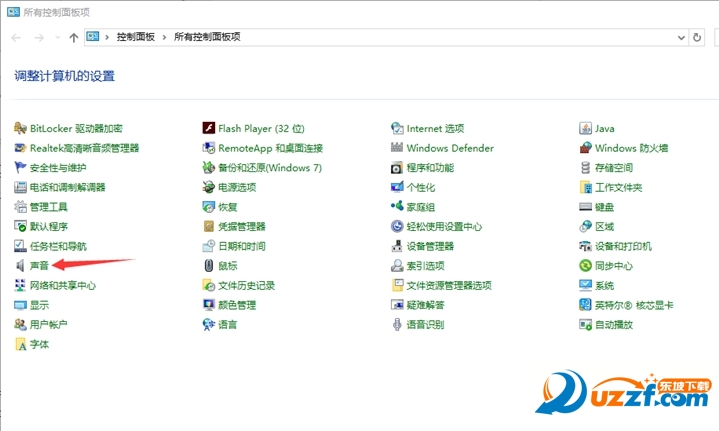This screenshot has width=719, height=431.
Task: Open the 轻松使用设置中心 link
Action: (x=444, y=227)
